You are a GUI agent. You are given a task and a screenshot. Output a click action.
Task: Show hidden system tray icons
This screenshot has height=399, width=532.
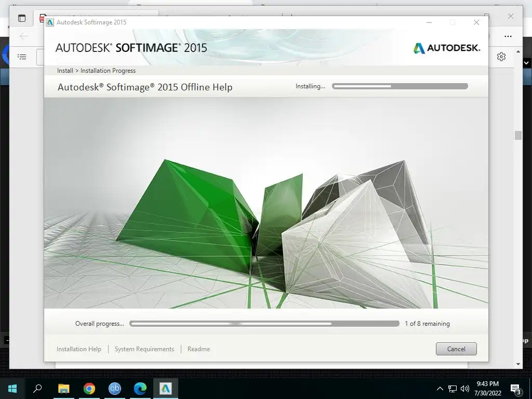[440, 389]
